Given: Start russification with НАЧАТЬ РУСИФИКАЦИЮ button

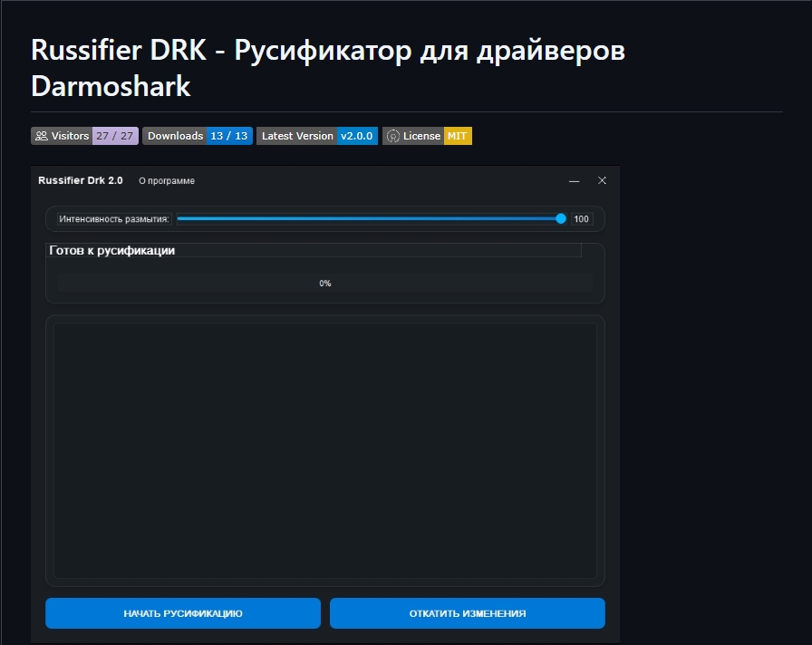Looking at the screenshot, I should [183, 613].
